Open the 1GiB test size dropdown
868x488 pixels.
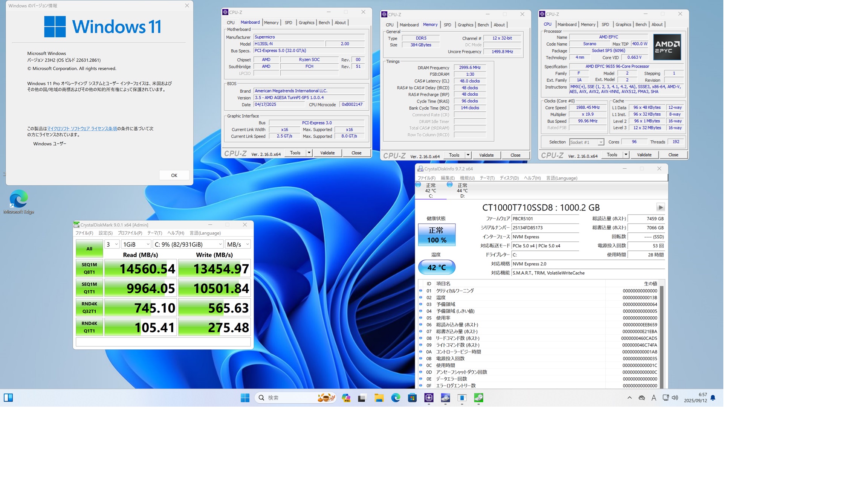pyautogui.click(x=136, y=244)
